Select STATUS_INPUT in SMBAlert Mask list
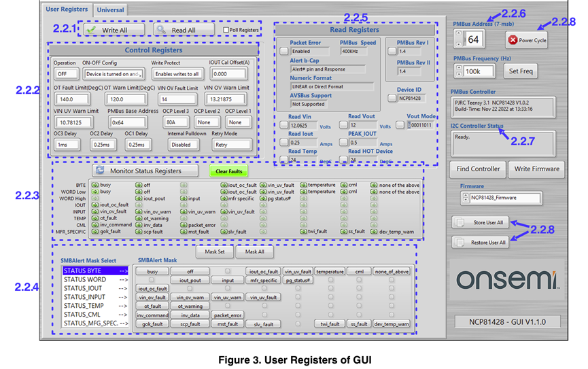Viewport: 588px width, 369px height. (x=84, y=297)
